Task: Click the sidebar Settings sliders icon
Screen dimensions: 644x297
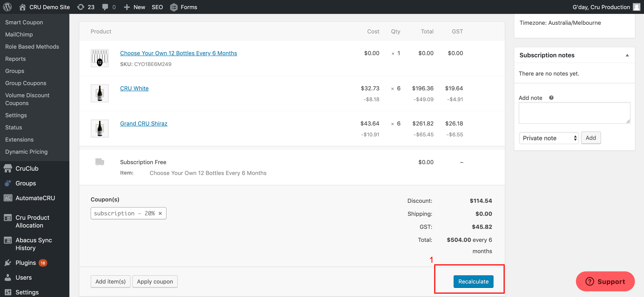Action: click(8, 292)
